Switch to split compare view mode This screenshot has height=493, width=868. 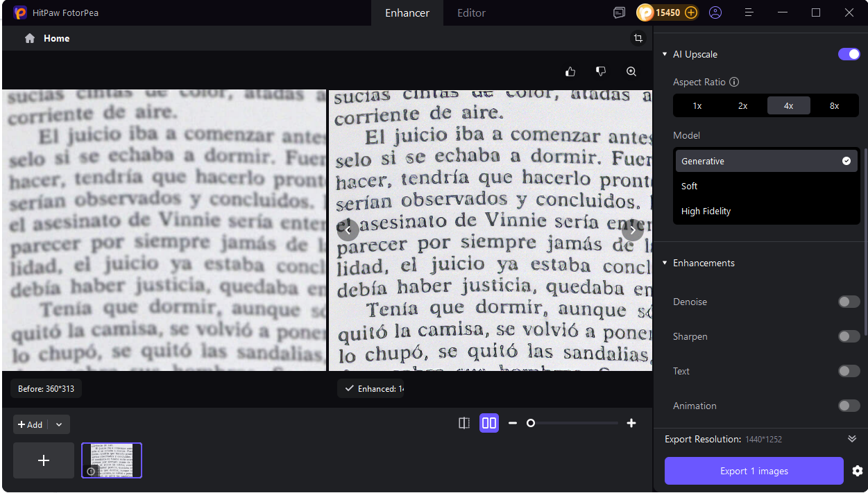[463, 422]
